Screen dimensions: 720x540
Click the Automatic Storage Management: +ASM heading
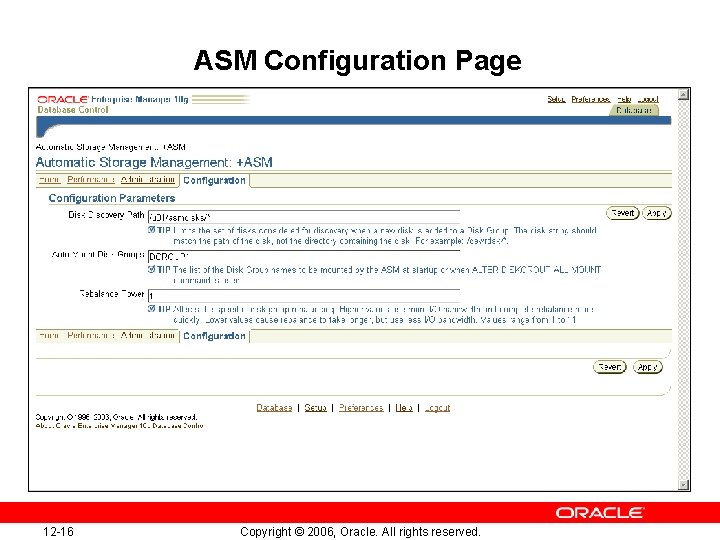click(x=154, y=163)
